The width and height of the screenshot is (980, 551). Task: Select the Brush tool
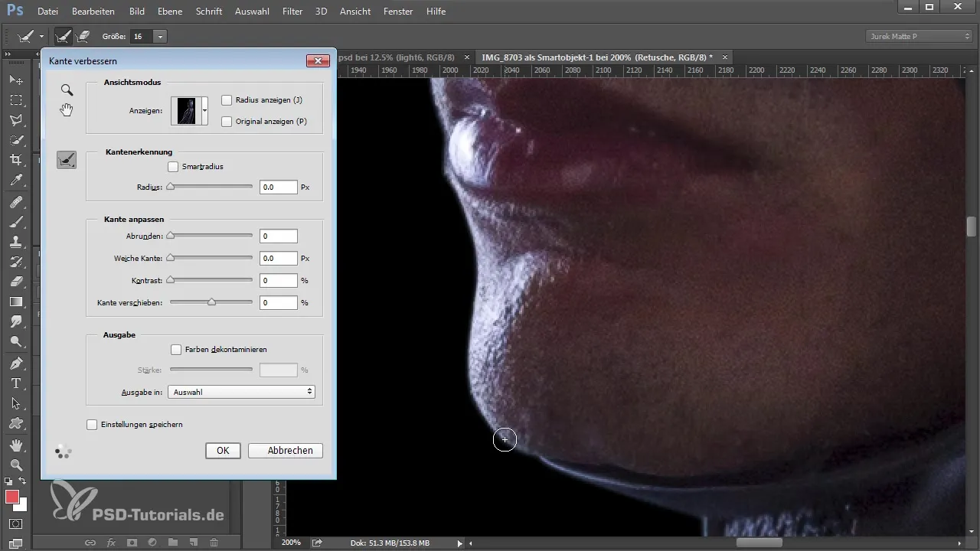click(16, 222)
